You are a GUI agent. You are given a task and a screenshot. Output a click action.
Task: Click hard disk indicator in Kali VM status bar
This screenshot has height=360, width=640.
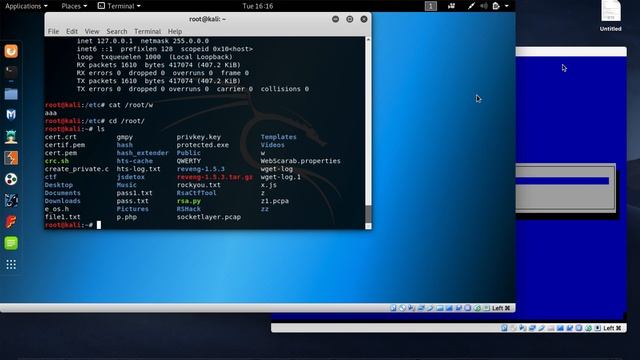click(393, 308)
